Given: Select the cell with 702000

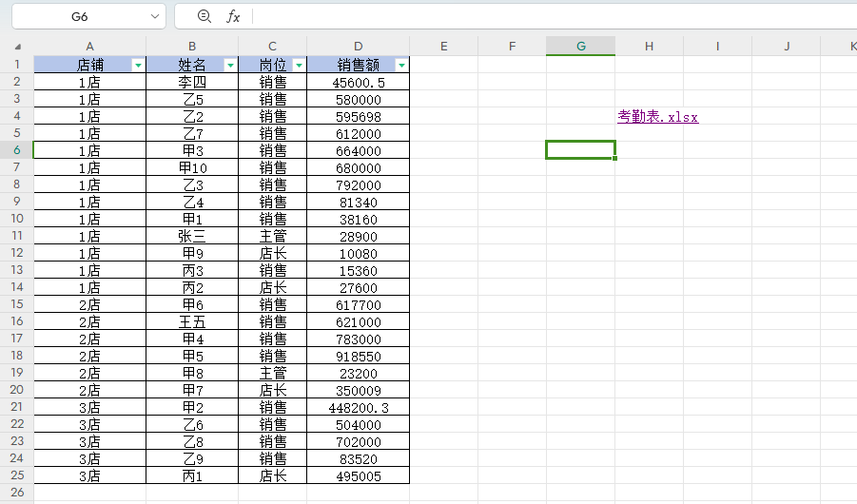Looking at the screenshot, I should (x=358, y=441).
